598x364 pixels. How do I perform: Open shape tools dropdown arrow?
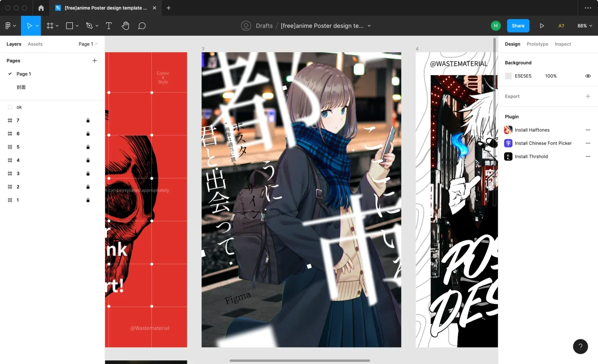[x=77, y=26]
